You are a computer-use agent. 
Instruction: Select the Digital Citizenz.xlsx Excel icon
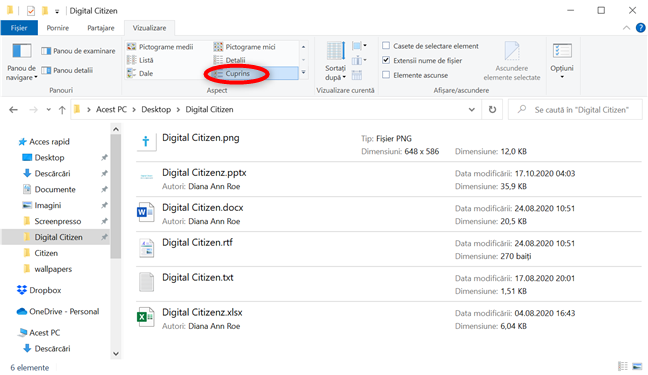[146, 317]
